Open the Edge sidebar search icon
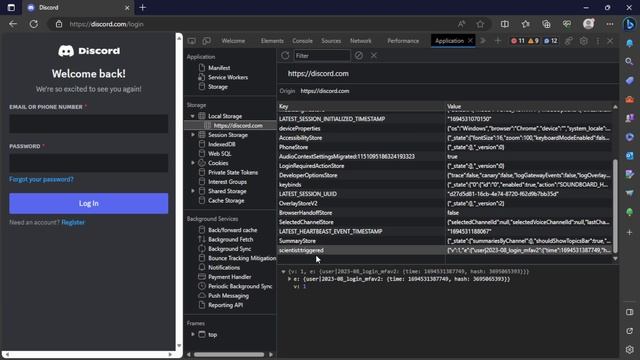 (629, 62)
